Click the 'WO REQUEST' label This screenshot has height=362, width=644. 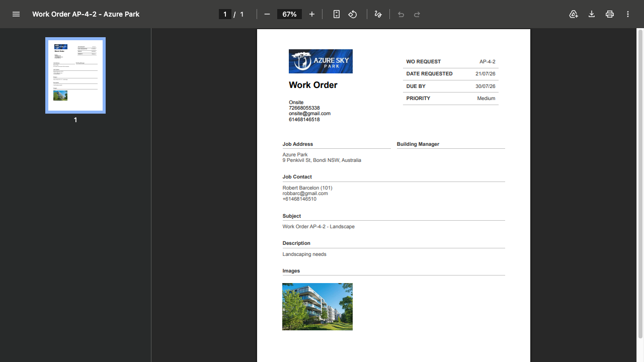click(x=424, y=62)
